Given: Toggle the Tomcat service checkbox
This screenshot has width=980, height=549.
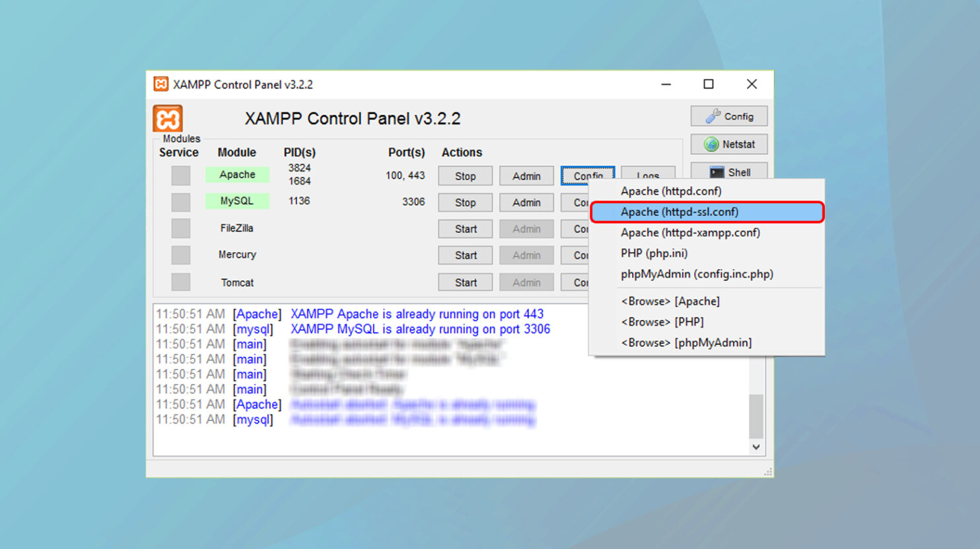Looking at the screenshot, I should tap(180, 282).
